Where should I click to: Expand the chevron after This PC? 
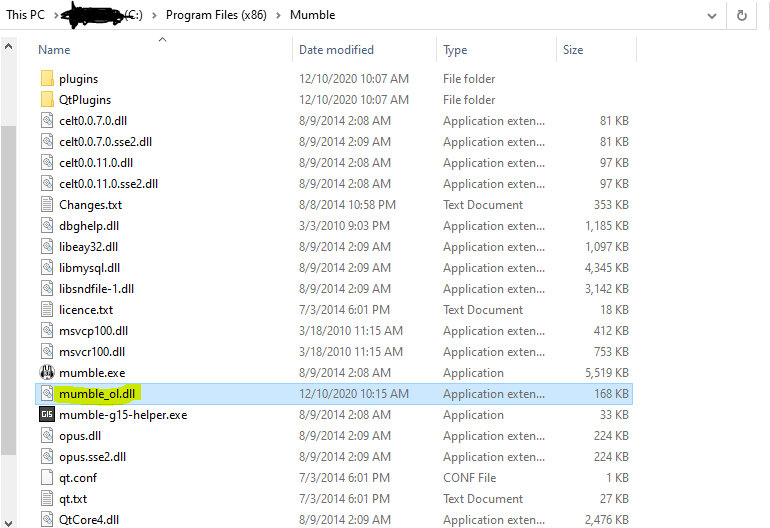tap(56, 15)
